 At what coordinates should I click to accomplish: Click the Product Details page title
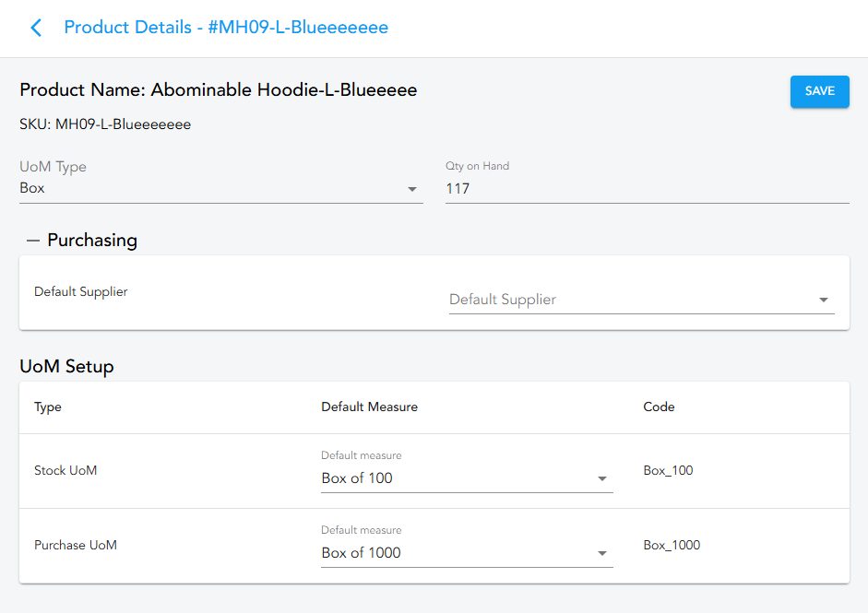click(x=226, y=28)
